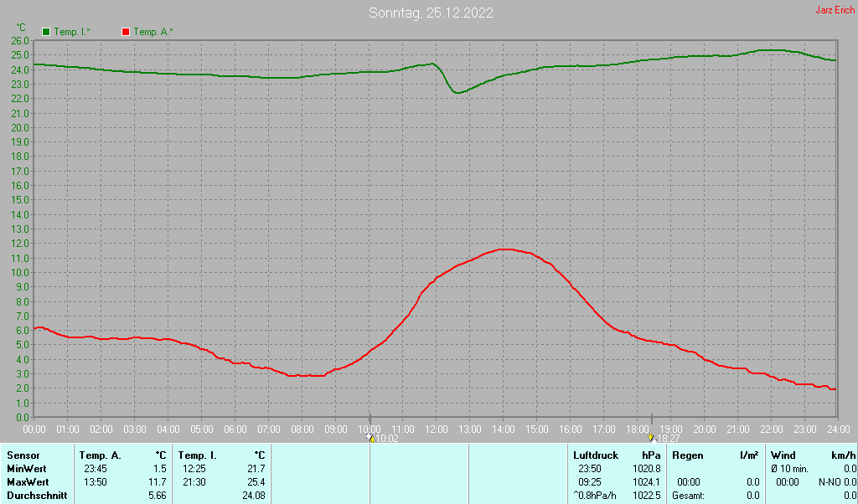Click the red Temp. A. legend square
Image resolution: width=858 pixels, height=504 pixels.
click(x=126, y=32)
